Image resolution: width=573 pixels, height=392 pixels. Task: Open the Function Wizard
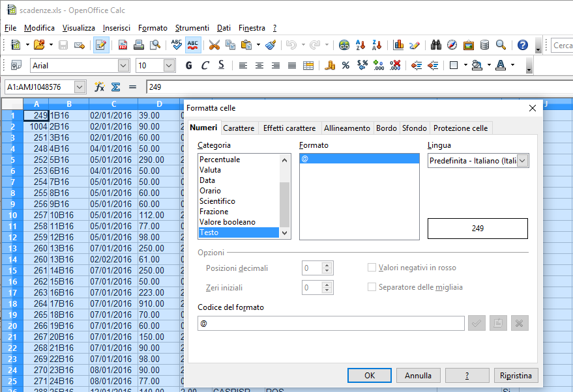pyautogui.click(x=99, y=87)
